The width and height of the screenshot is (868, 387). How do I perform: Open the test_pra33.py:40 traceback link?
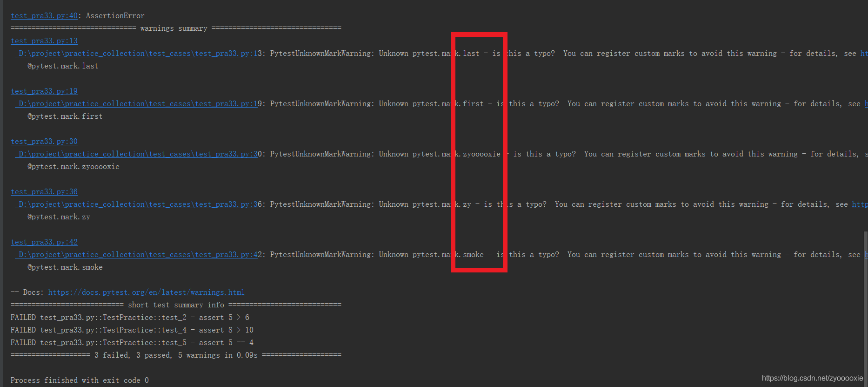point(44,16)
